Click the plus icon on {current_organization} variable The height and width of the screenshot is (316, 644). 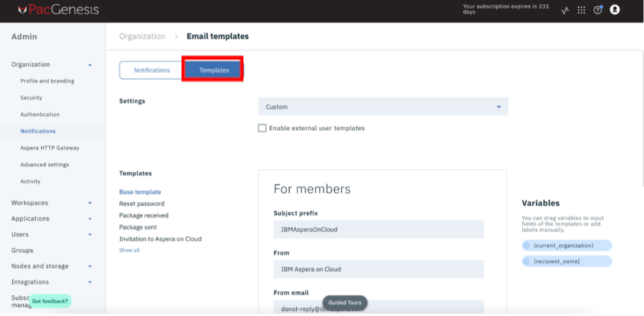(x=527, y=246)
